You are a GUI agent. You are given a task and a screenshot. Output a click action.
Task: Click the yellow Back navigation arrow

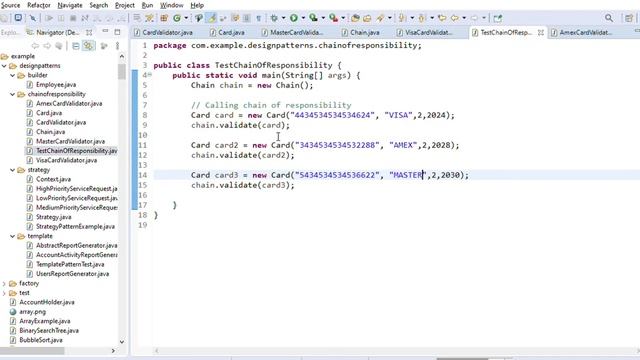[454, 18]
